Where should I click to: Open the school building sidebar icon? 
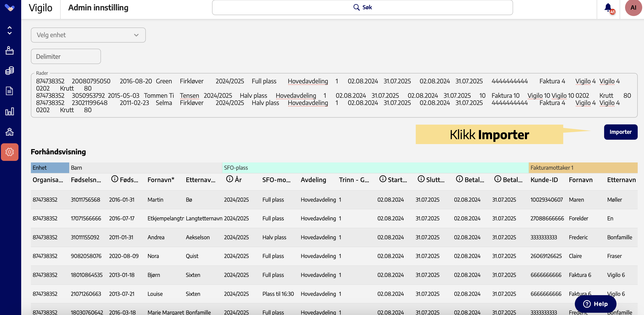coord(9,132)
